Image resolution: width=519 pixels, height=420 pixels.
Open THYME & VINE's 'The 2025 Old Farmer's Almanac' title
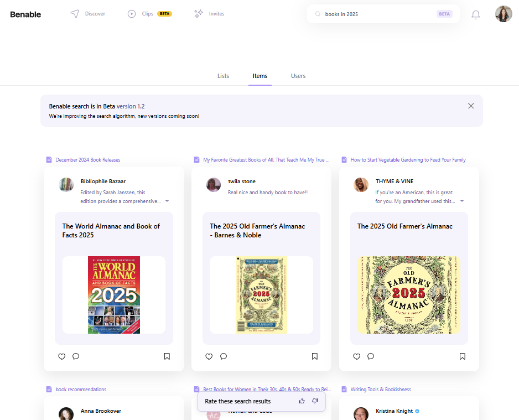click(405, 226)
